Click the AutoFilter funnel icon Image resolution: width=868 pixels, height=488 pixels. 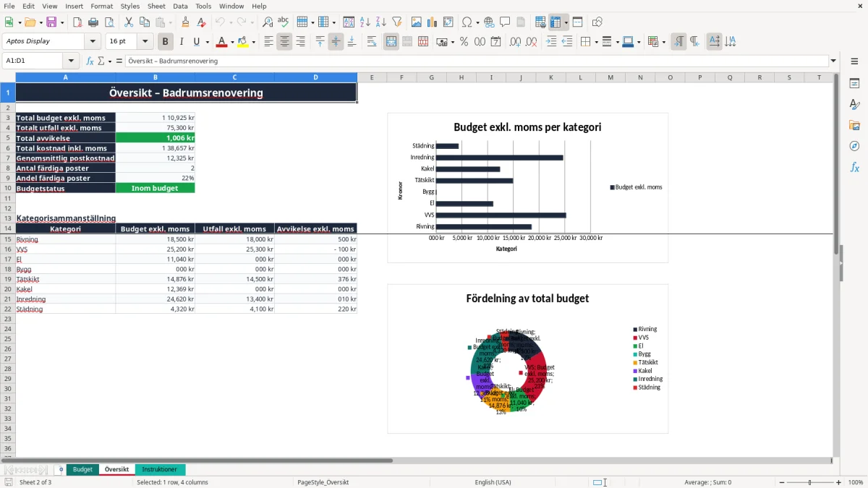[397, 22]
